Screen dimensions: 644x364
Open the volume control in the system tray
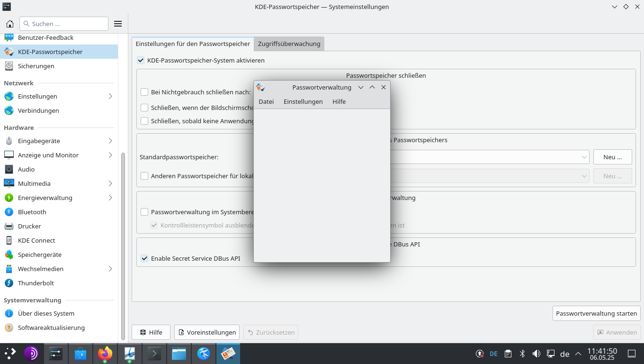tap(537, 354)
